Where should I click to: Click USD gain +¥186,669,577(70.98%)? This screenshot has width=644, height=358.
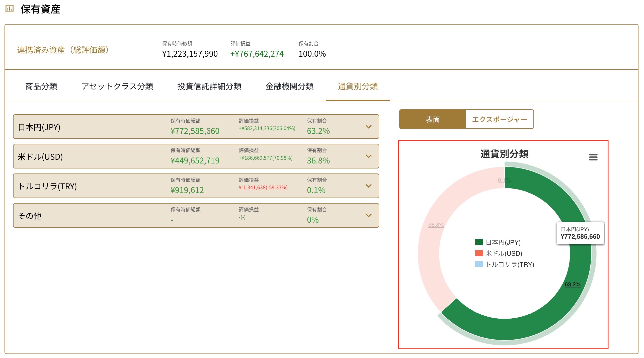(x=266, y=158)
